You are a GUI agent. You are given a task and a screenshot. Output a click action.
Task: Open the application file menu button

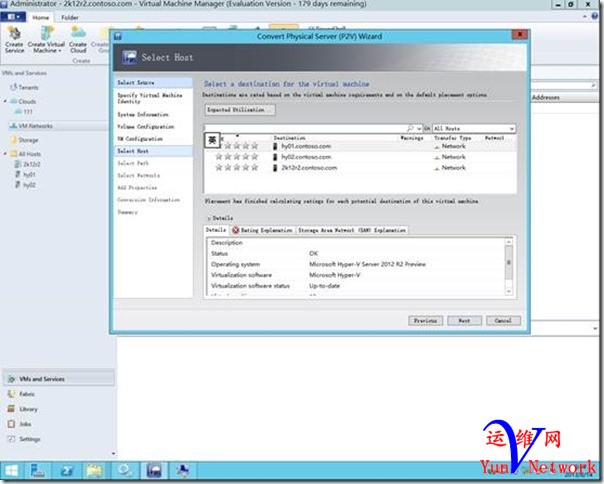[13, 17]
